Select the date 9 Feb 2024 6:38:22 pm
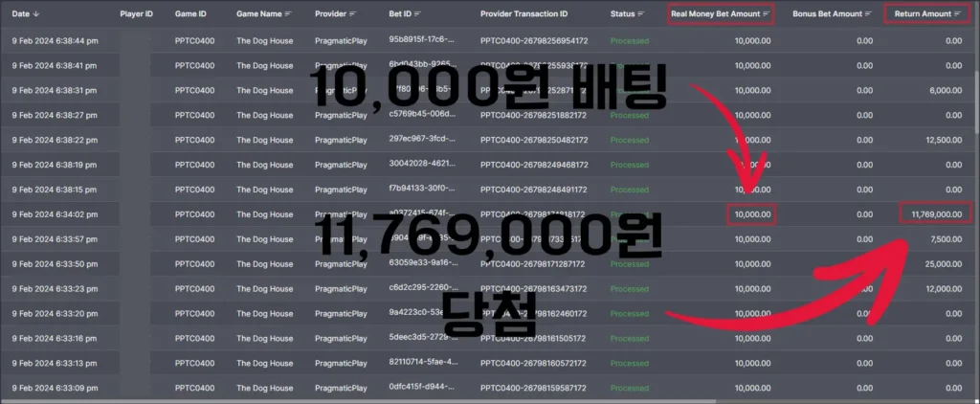Viewport: 980px width, 404px height. (x=55, y=140)
